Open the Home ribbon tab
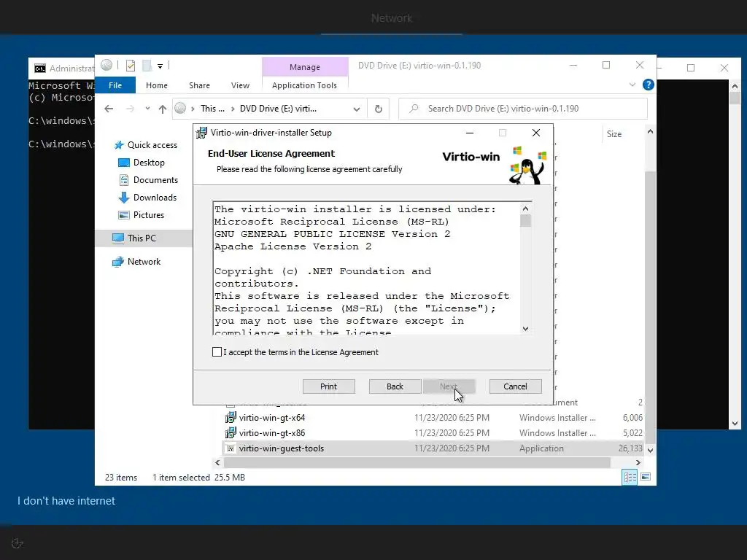Screen dimensions: 747x560 157,85
